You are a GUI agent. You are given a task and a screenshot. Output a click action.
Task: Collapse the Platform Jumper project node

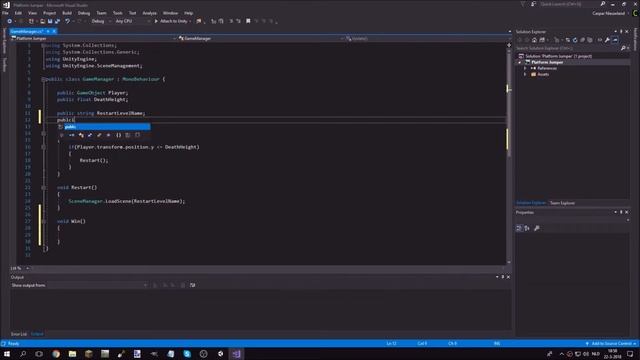[520, 62]
